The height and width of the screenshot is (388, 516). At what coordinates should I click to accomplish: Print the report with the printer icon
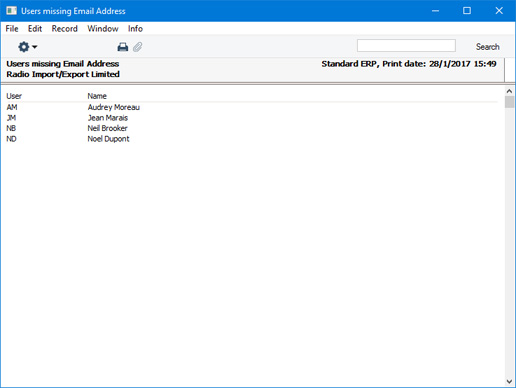point(123,47)
